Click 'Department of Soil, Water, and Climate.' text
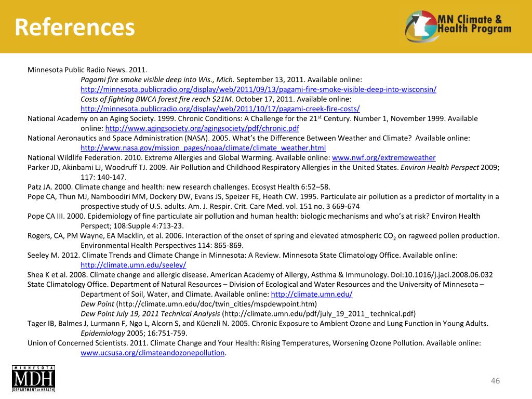This screenshot has height=399, width=532. (147, 295)
